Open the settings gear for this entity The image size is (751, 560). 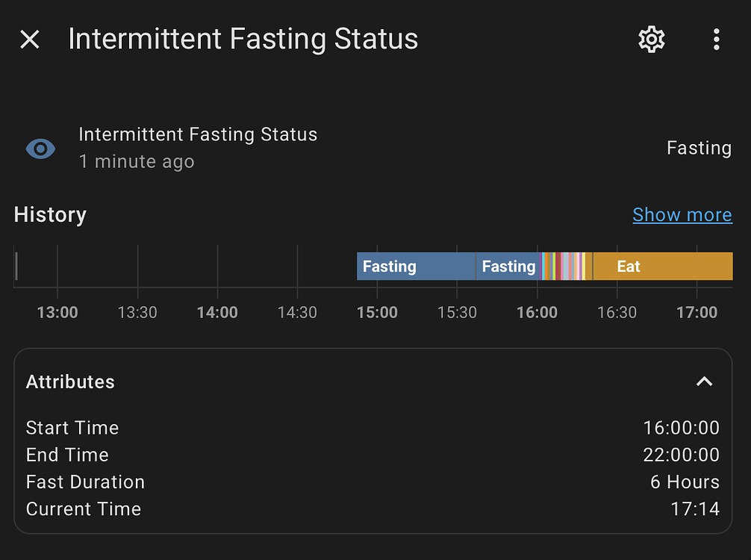(x=651, y=39)
